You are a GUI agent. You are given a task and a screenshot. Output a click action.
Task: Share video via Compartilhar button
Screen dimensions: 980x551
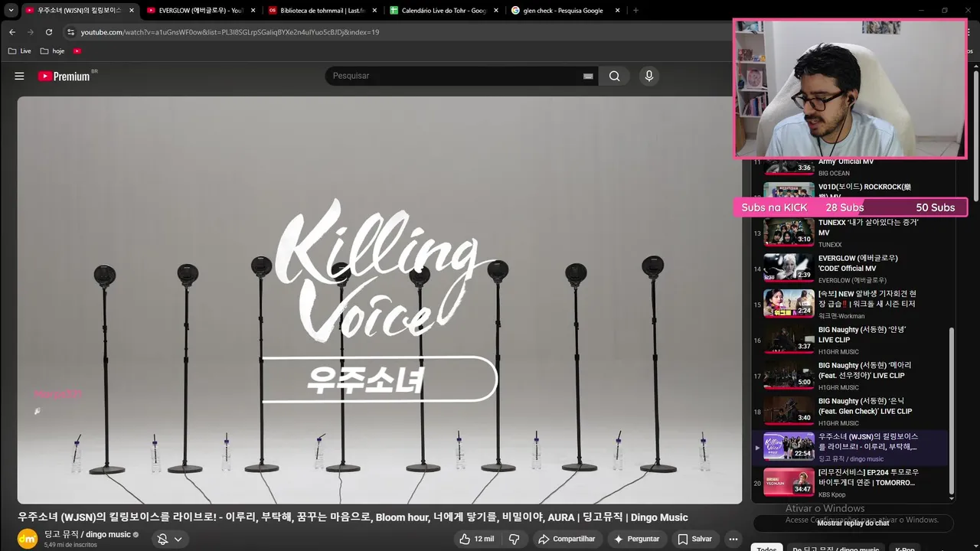coord(567,539)
